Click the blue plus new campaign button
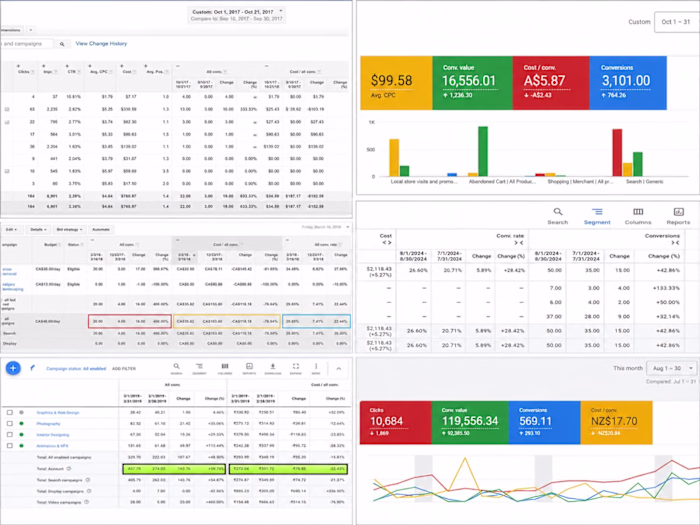The image size is (700, 525). (x=13, y=368)
